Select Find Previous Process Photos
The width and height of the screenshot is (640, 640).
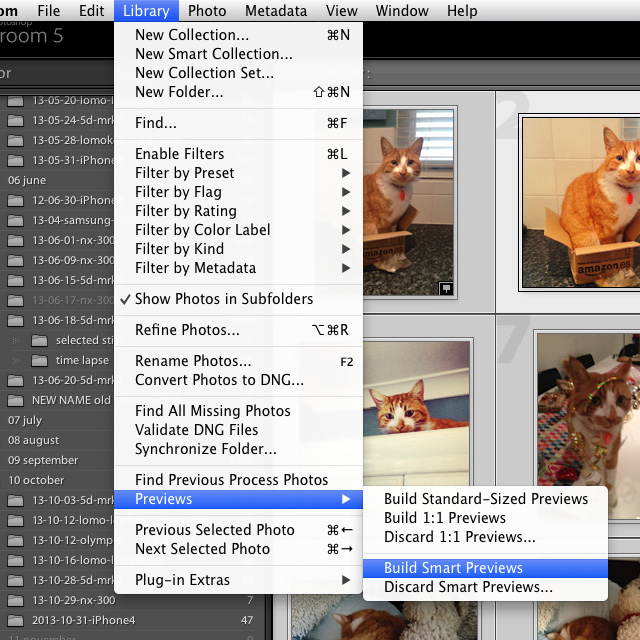pyautogui.click(x=238, y=480)
